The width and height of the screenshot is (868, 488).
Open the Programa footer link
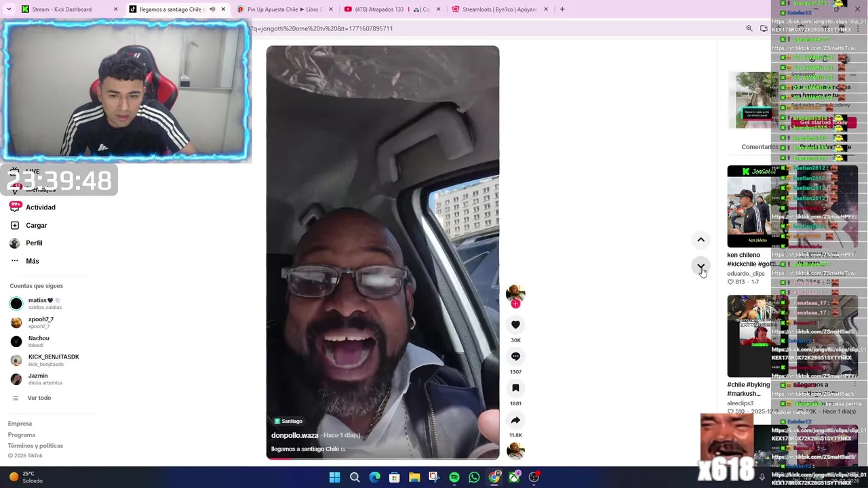22,435
